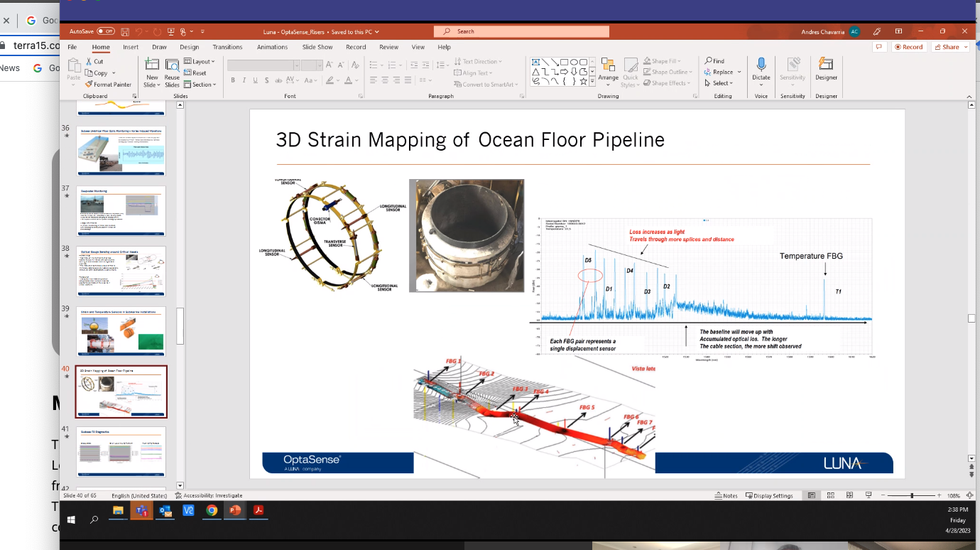Activate Format Painter
The height and width of the screenshot is (550, 980).
[108, 85]
